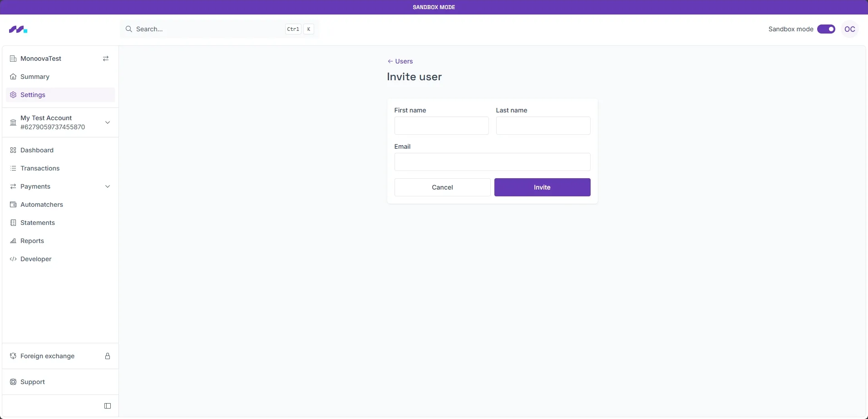Expand the My Test Account chevron
The width and height of the screenshot is (868, 419).
pyautogui.click(x=108, y=122)
